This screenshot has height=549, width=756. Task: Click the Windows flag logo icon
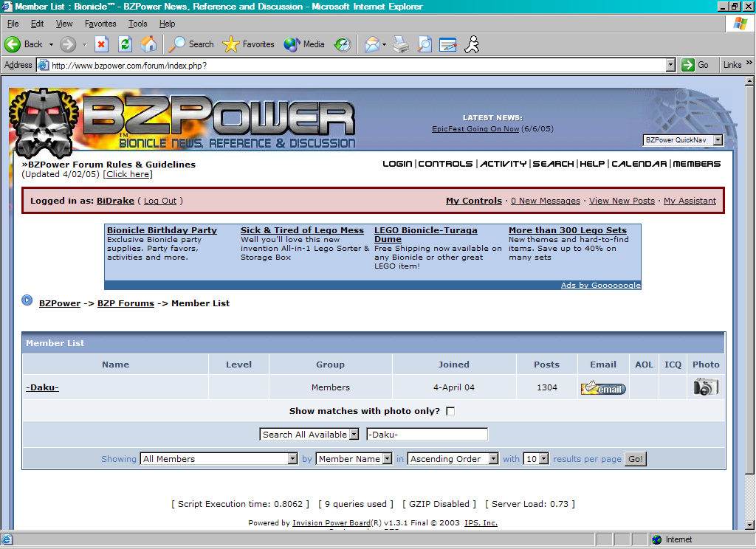(740, 23)
